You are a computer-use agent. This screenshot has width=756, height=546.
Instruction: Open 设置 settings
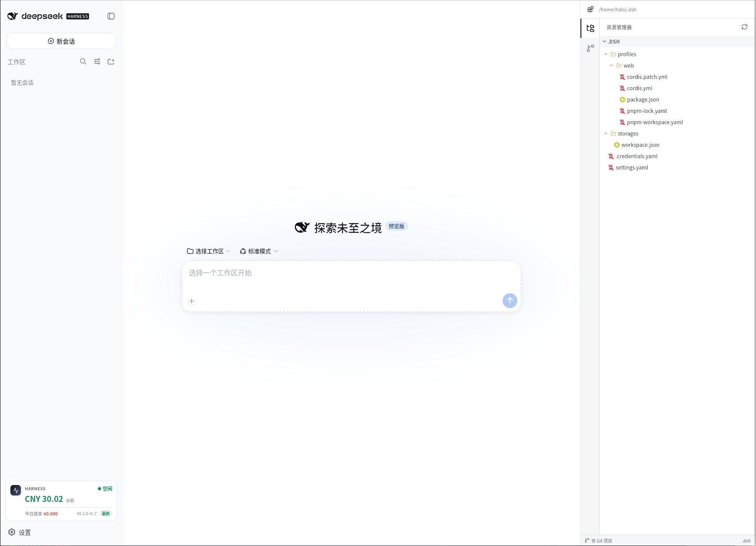click(x=20, y=532)
